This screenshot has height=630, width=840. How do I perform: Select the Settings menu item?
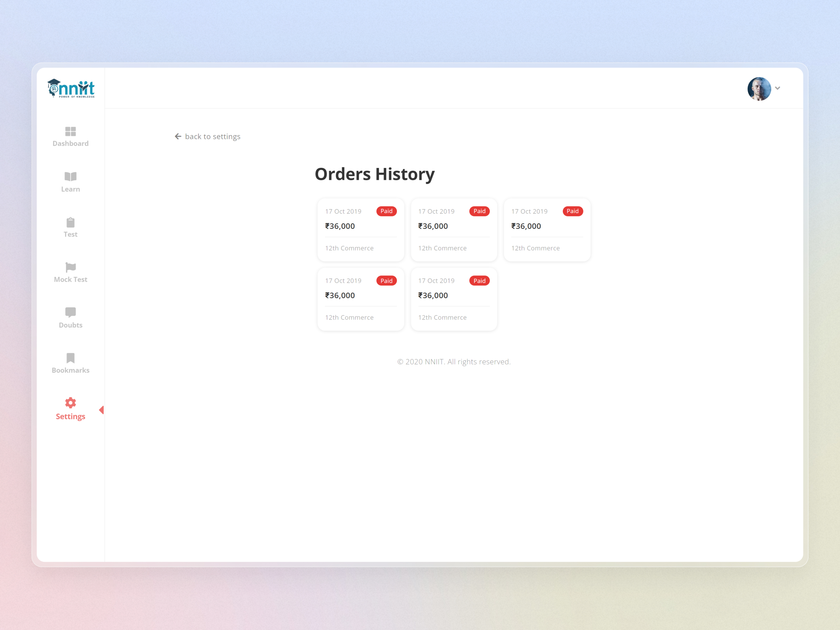click(x=70, y=416)
